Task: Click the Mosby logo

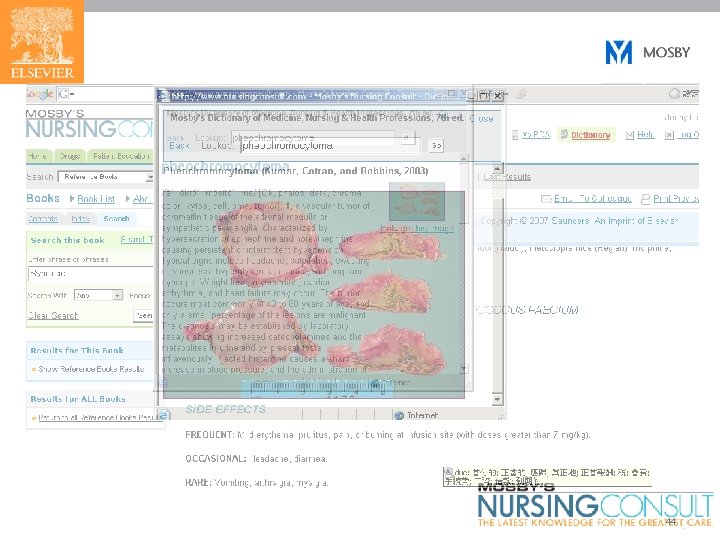Action: (x=648, y=52)
